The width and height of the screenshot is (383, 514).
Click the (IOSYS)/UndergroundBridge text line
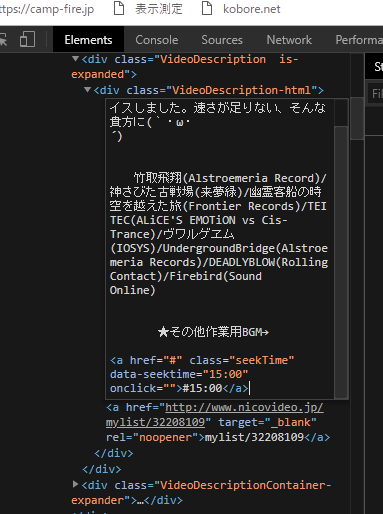[219, 248]
